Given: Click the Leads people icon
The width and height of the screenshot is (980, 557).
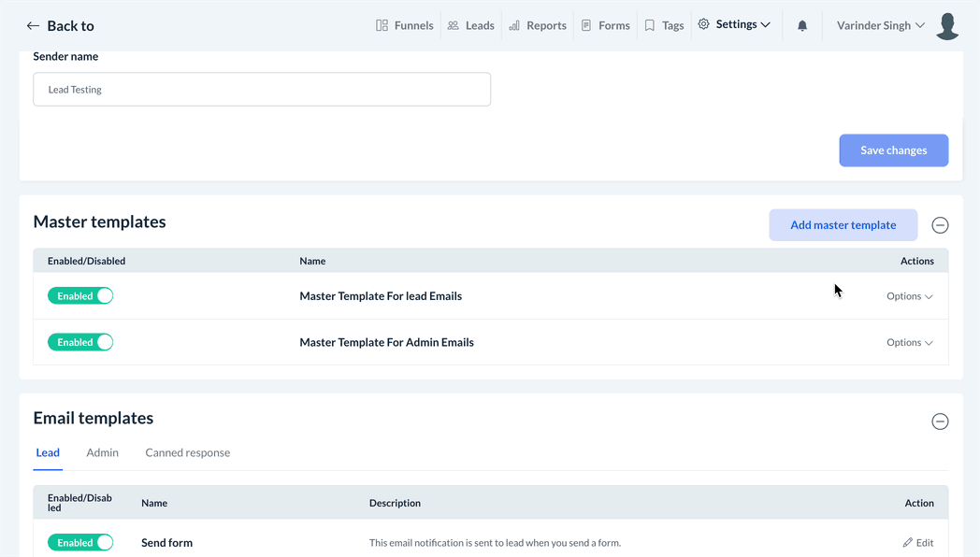Looking at the screenshot, I should (454, 25).
